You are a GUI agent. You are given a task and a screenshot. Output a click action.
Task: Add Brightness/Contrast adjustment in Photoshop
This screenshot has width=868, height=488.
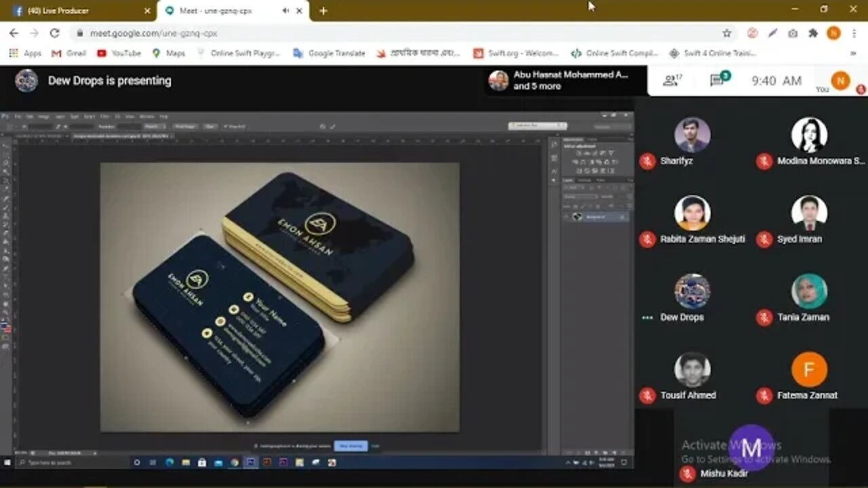pos(578,153)
